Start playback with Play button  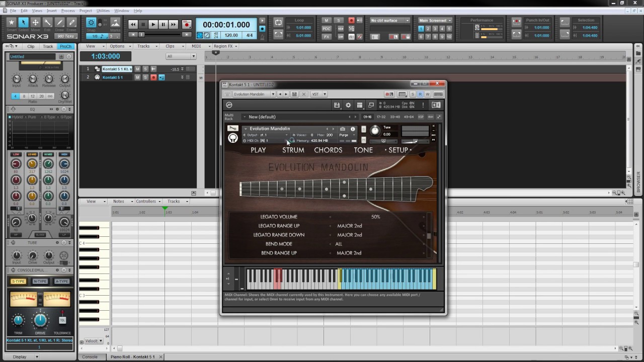[153, 24]
